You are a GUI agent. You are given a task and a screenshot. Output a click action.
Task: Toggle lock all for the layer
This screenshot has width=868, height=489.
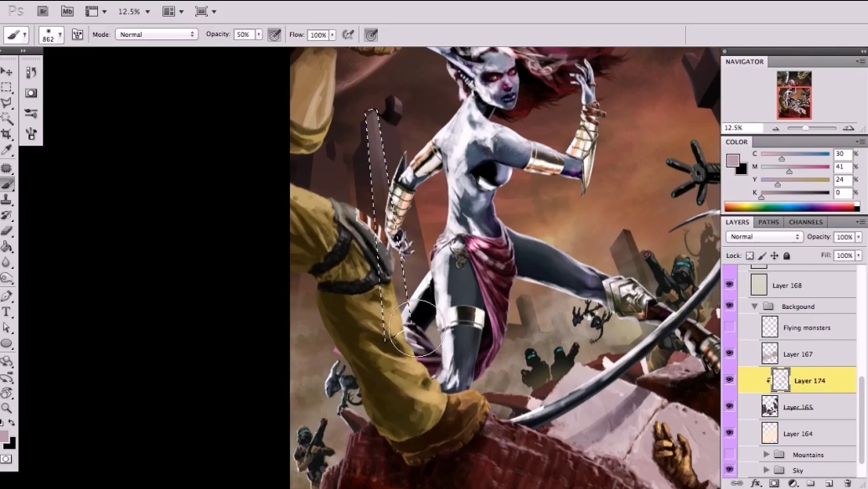(787, 255)
